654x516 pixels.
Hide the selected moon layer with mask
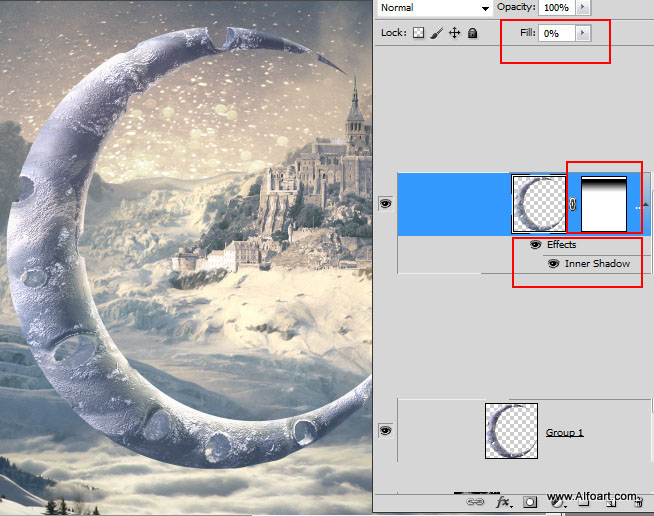(x=385, y=204)
